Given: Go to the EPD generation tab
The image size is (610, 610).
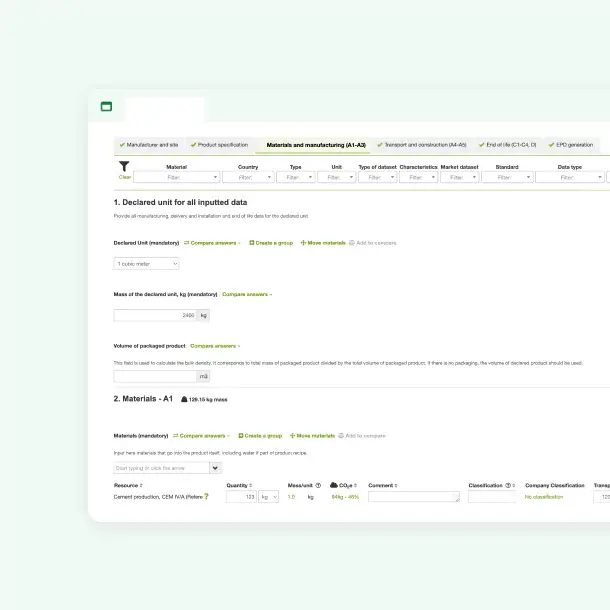Looking at the screenshot, I should (571, 145).
